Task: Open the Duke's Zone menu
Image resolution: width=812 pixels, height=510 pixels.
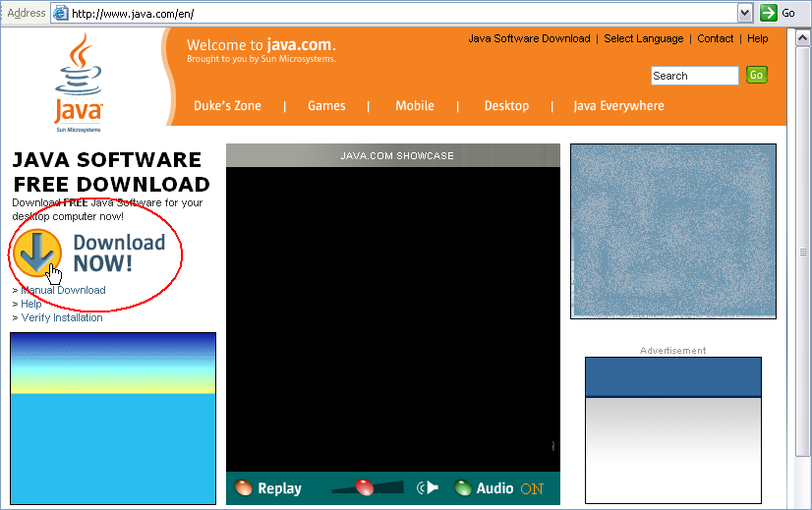Action: [x=227, y=105]
